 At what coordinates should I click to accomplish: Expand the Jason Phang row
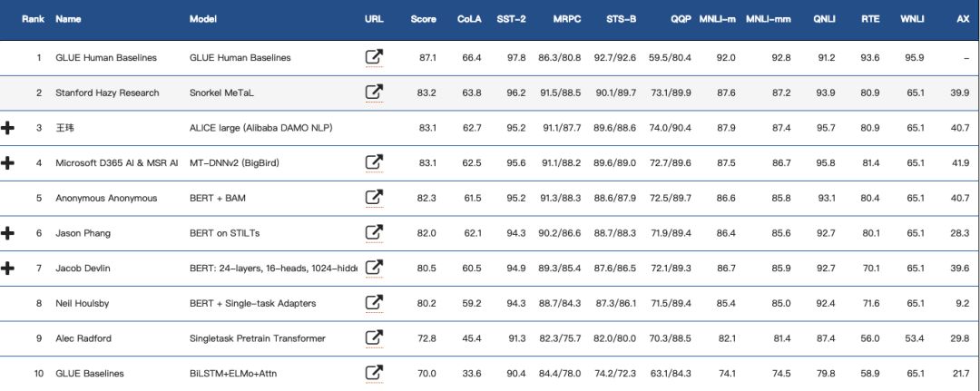click(8, 233)
